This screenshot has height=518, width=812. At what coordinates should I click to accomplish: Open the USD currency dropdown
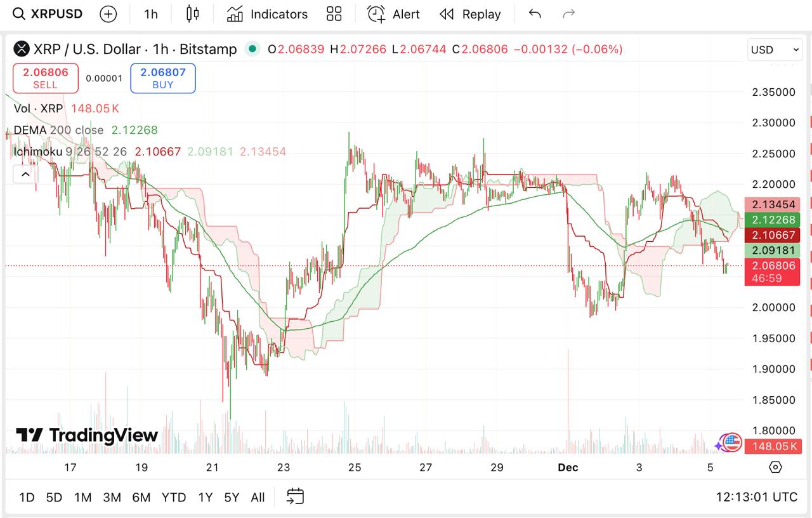tap(774, 50)
